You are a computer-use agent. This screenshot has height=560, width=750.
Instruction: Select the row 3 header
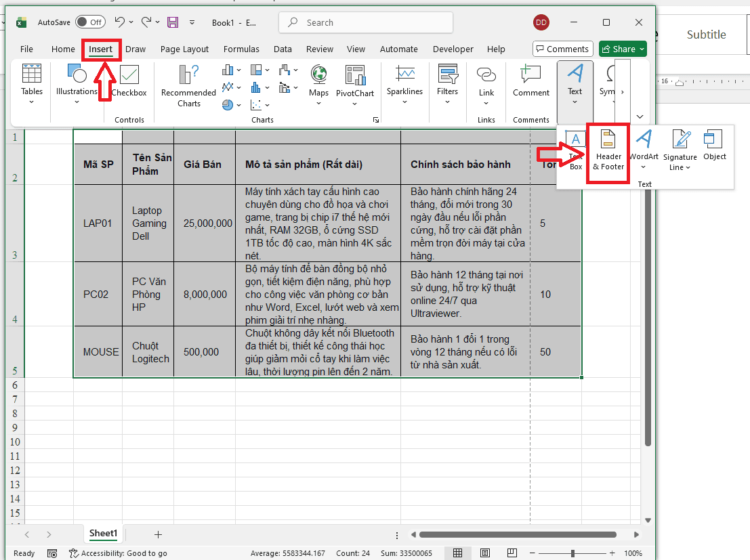click(x=15, y=223)
